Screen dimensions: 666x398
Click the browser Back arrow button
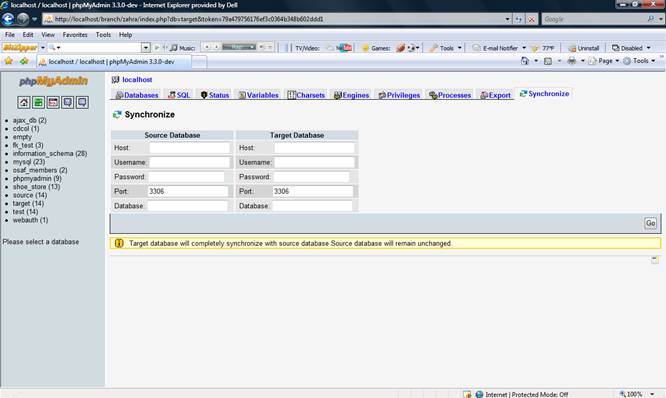pyautogui.click(x=8, y=19)
